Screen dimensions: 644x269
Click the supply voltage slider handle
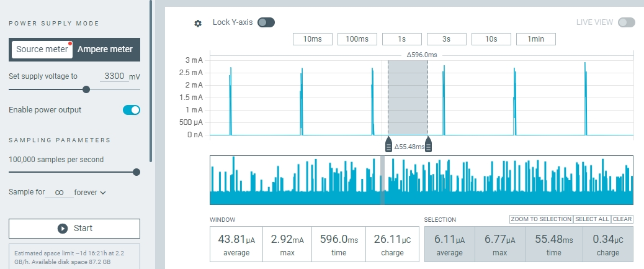click(x=86, y=89)
